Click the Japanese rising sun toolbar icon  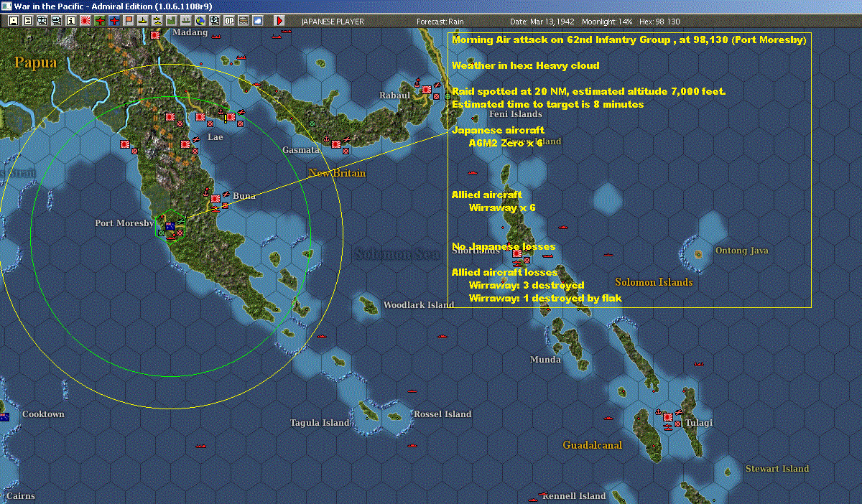click(85, 21)
